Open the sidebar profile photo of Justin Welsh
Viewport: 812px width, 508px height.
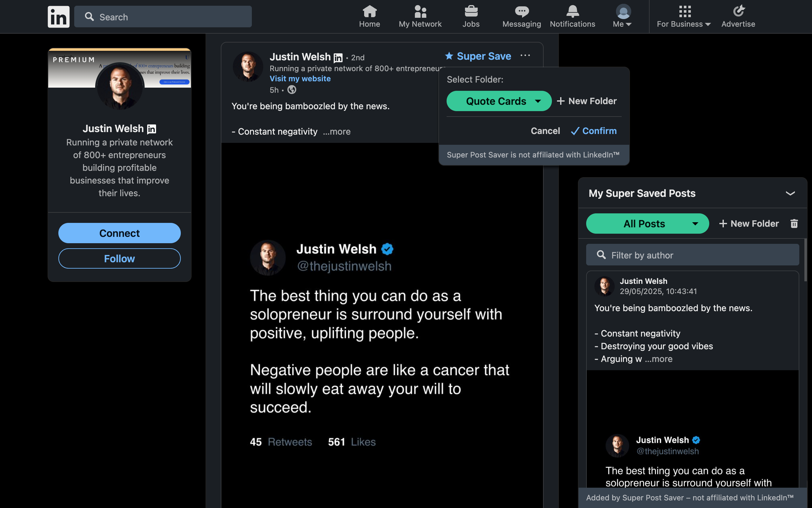point(120,87)
